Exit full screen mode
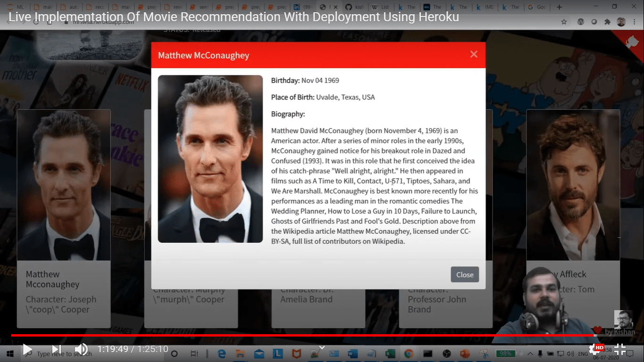 [620, 349]
